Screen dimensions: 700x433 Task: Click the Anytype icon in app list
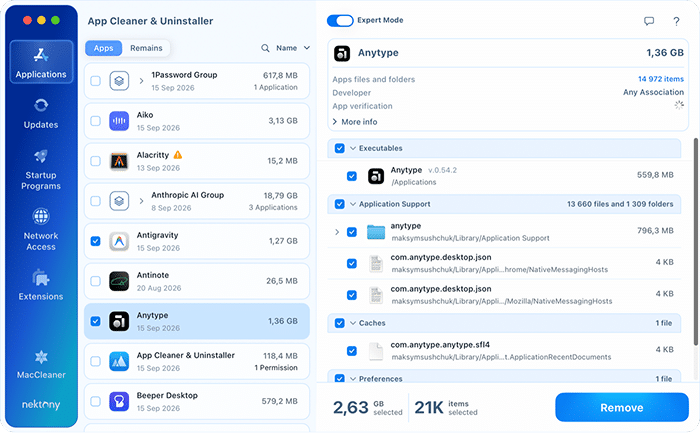(119, 321)
